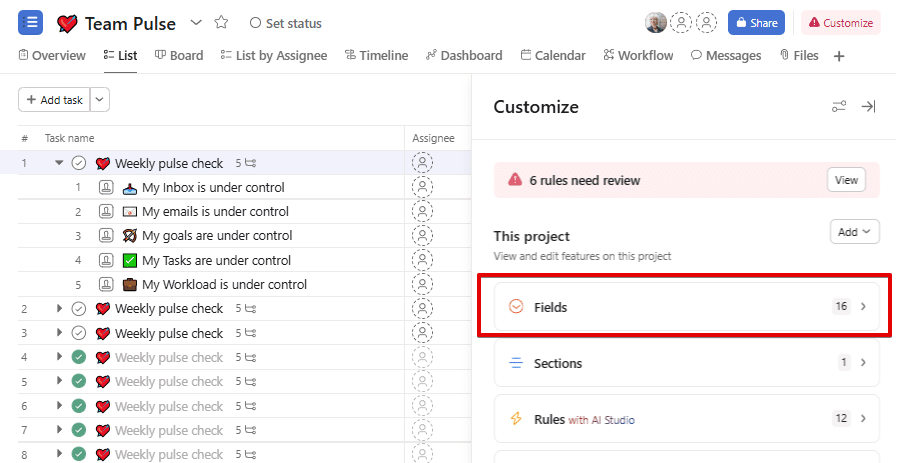897x463 pixels.
Task: Click the Share button
Action: click(x=755, y=23)
